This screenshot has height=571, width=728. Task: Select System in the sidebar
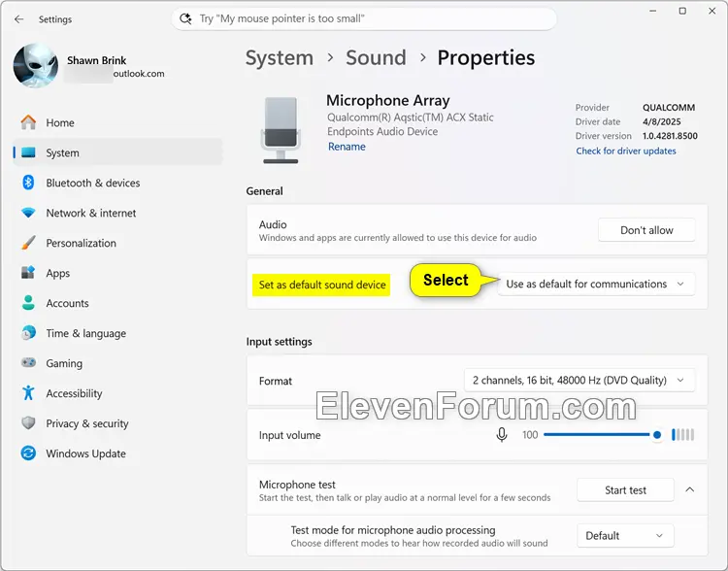coord(117,152)
